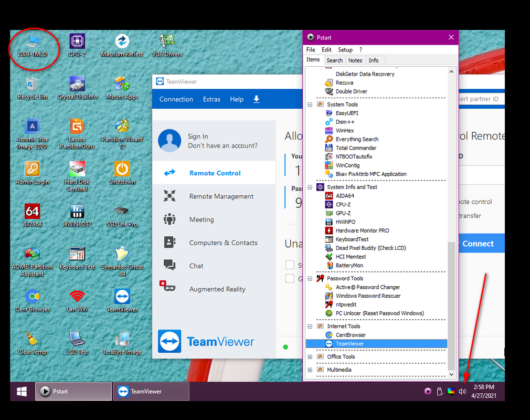Image resolution: width=530 pixels, height=420 pixels.
Task: Open Macrium Reflect desktop shortcut
Action: [122, 46]
